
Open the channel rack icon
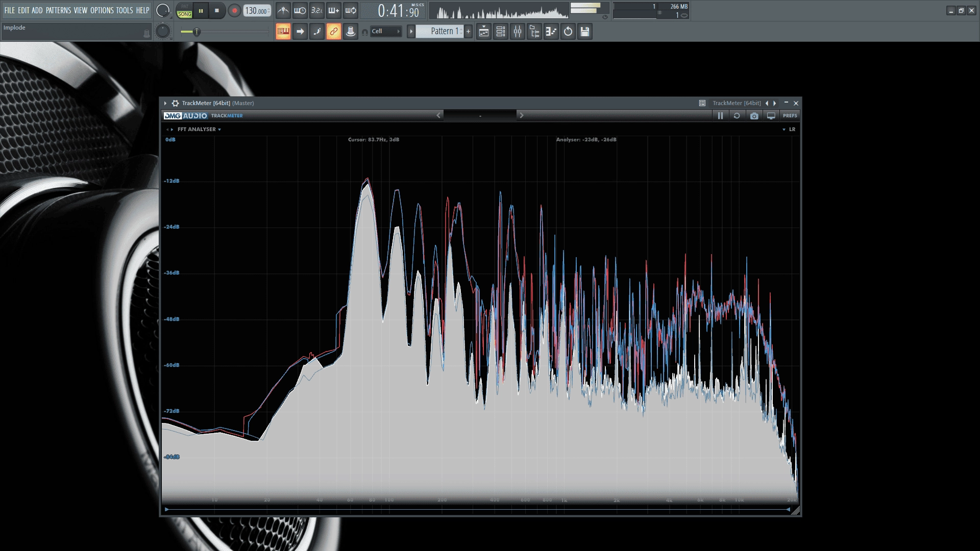point(501,32)
